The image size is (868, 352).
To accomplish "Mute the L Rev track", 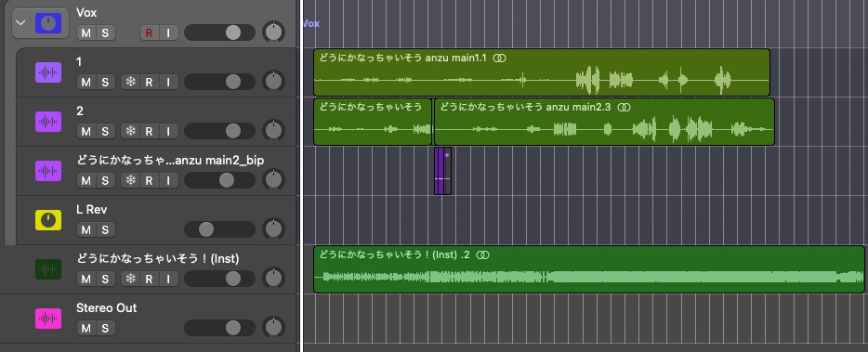I will (85, 229).
